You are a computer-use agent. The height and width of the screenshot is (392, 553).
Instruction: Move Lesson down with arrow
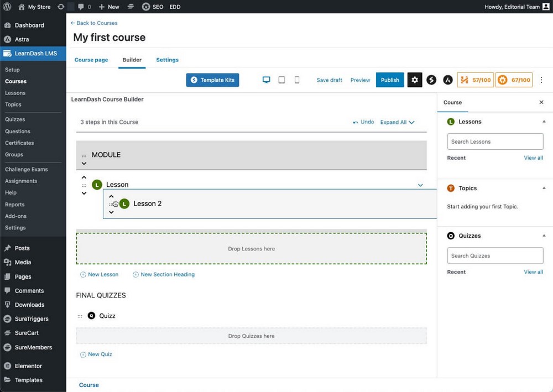point(84,193)
